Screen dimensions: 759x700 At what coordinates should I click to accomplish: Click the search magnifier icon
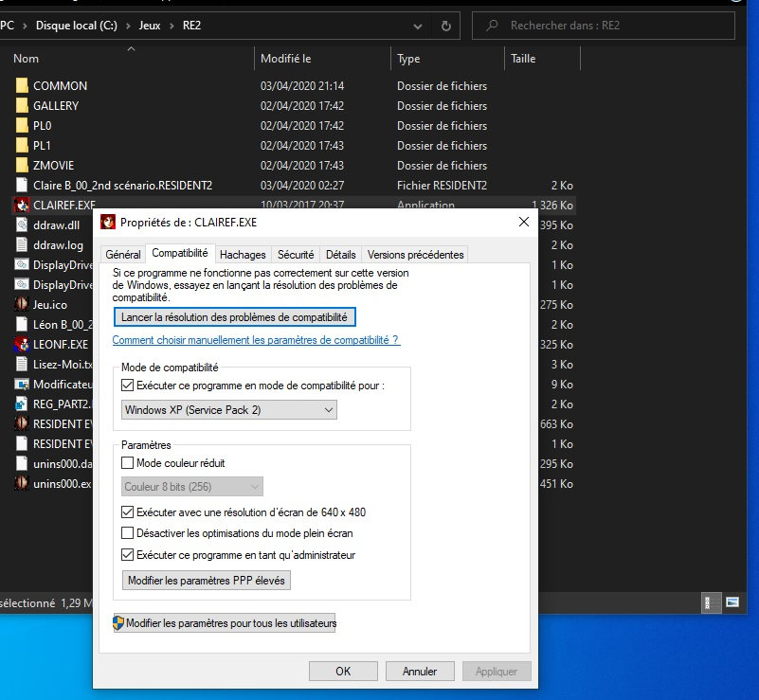point(492,26)
